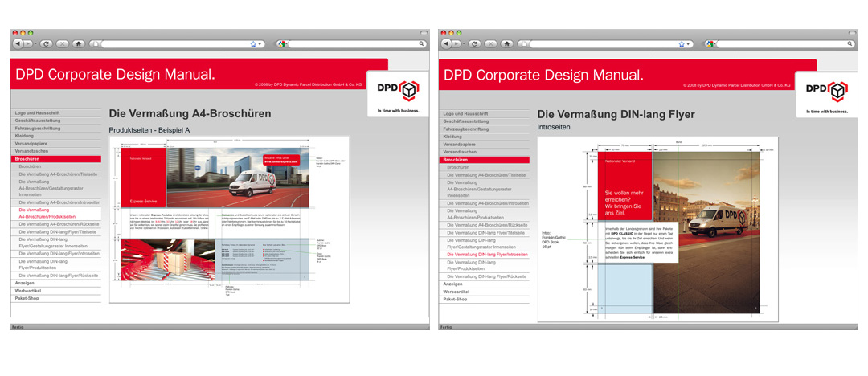Go back in the DIN-lang Flyer browser window
868x376 pixels.
(x=446, y=43)
